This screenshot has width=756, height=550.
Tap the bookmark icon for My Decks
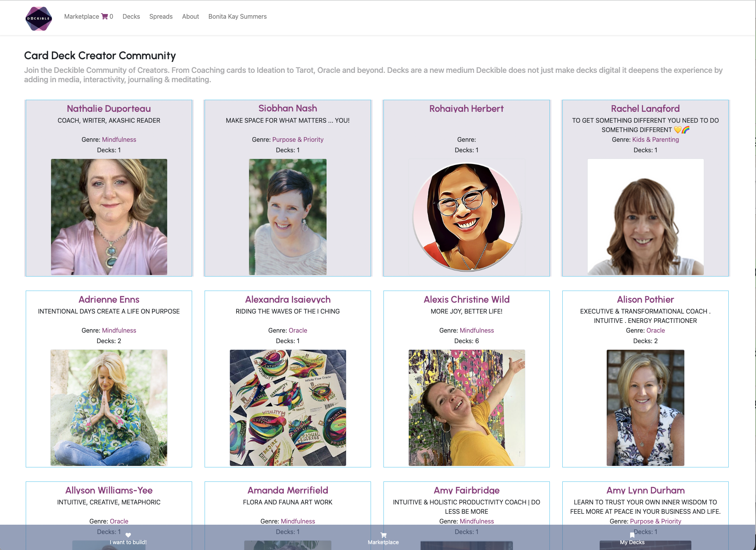(x=632, y=535)
